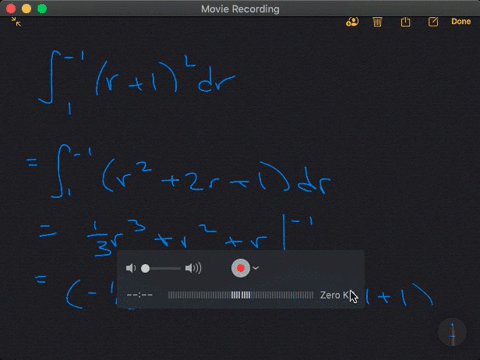Click the audio level meter bar
The height and width of the screenshot is (360, 480).
[x=241, y=295]
